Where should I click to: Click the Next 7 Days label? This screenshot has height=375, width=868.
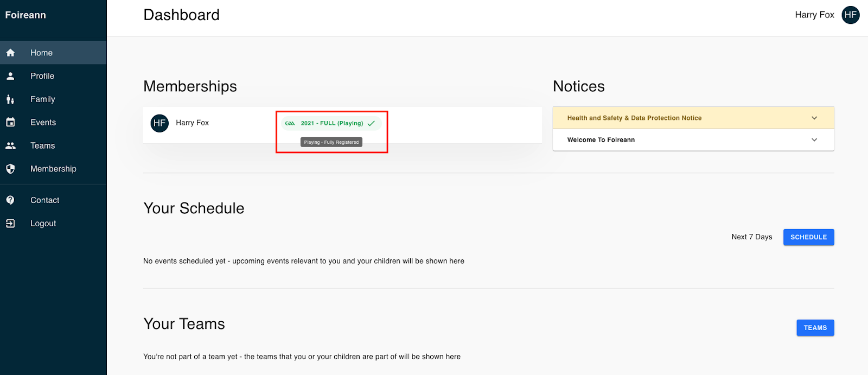(751, 237)
